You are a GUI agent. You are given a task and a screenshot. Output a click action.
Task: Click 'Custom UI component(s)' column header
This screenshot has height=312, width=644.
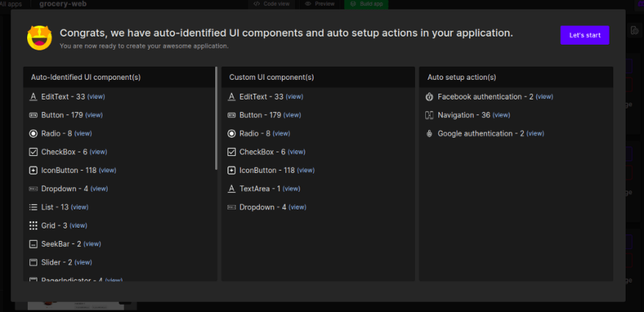tap(272, 78)
